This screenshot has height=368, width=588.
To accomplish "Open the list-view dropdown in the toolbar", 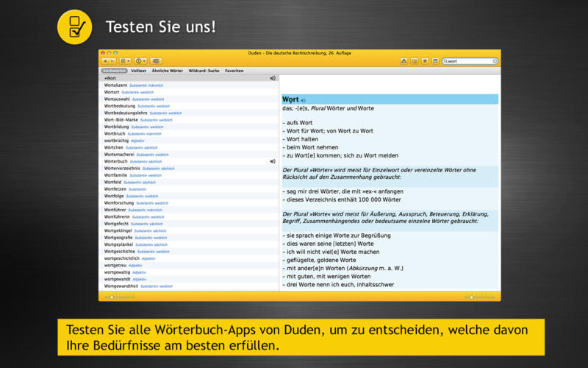I will [125, 61].
